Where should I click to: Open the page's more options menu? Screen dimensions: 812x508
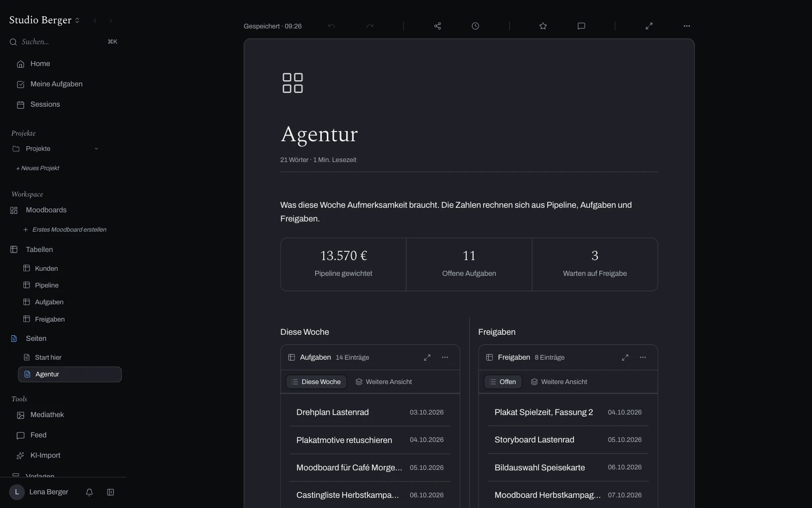tap(687, 26)
